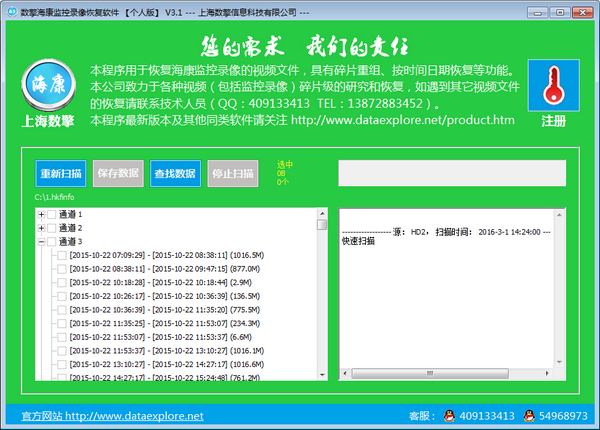Check the 通道 2 checkbox
This screenshot has width=600, height=430.
click(52, 228)
